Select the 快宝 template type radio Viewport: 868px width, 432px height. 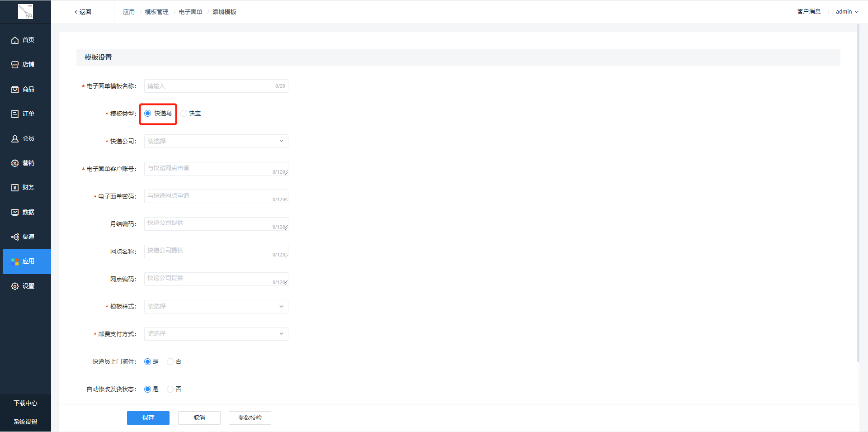point(184,114)
